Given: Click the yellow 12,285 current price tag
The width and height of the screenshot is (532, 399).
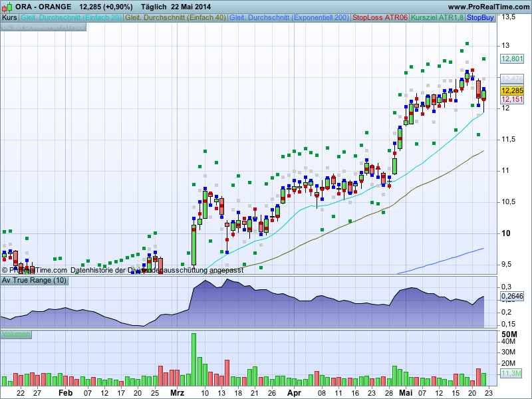Looking at the screenshot, I should coord(512,90).
